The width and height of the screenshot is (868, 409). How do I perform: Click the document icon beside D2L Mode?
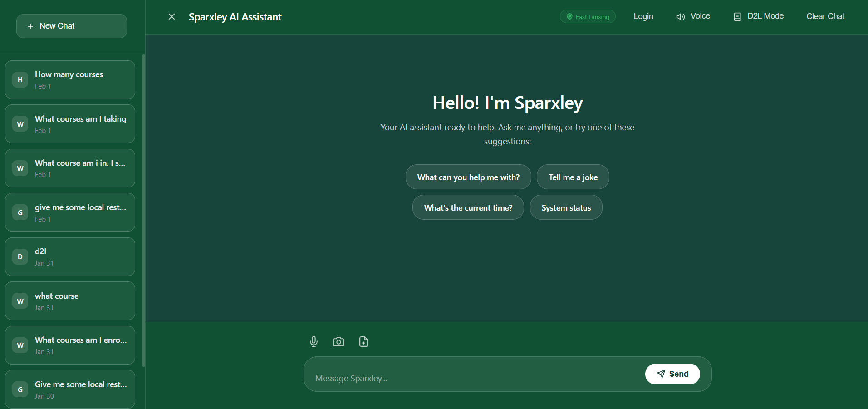click(737, 17)
